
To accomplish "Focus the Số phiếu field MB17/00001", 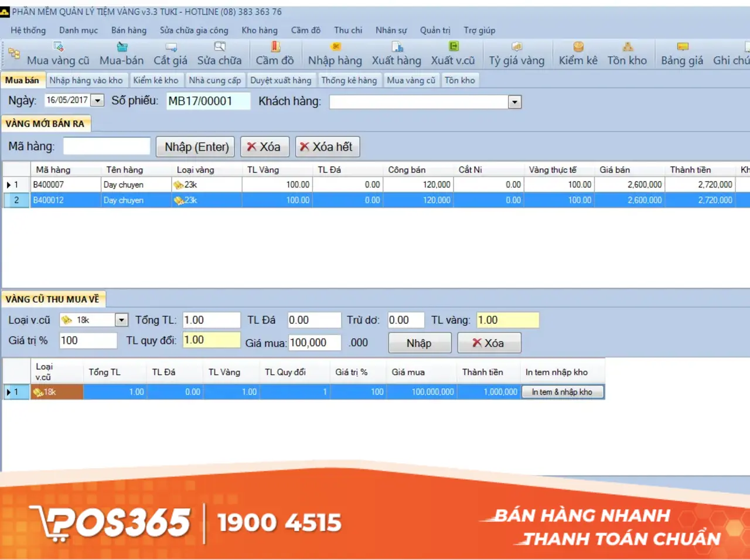I will 207,101.
